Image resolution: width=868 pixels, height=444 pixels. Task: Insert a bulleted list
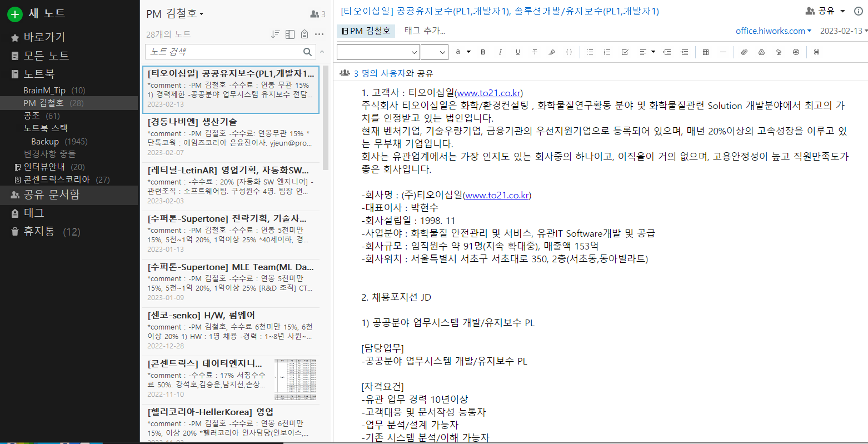click(x=590, y=52)
